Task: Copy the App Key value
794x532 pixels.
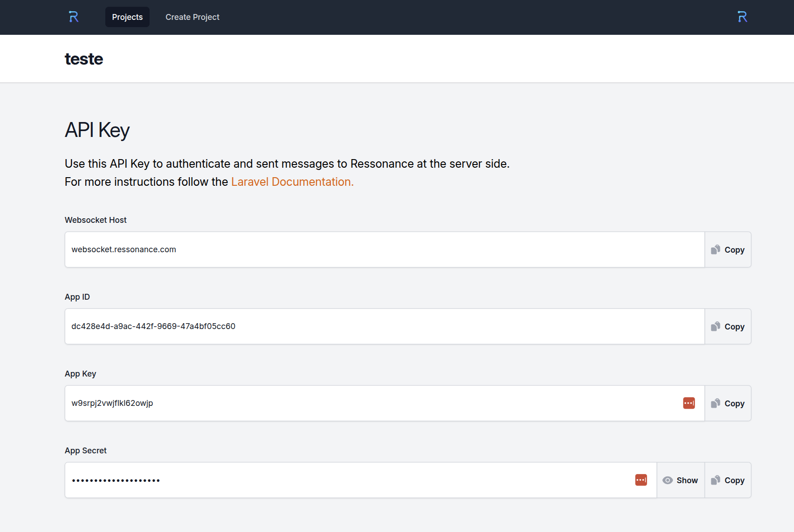Action: [728, 403]
